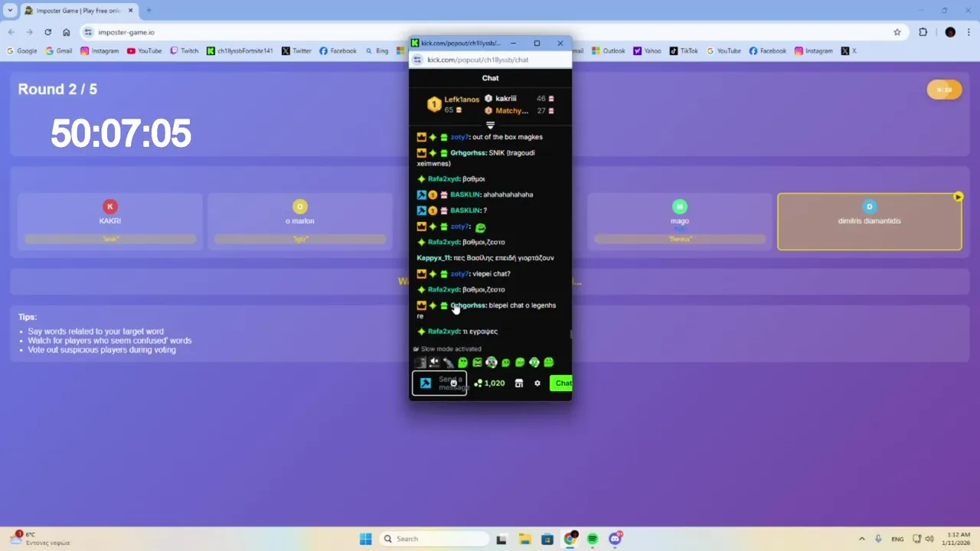Open Spotify from the taskbar
This screenshot has height=551, width=980.
pyautogui.click(x=593, y=539)
